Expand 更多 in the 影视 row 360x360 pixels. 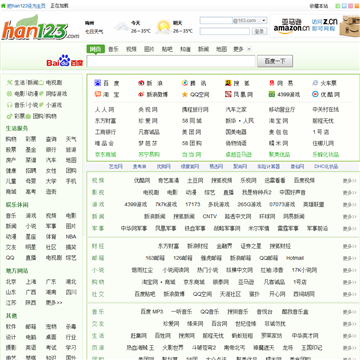click(350, 193)
